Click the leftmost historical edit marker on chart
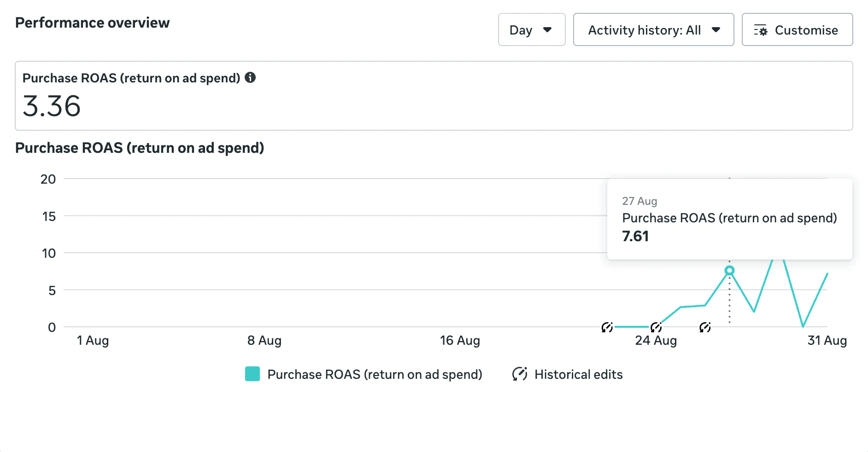 coord(607,327)
